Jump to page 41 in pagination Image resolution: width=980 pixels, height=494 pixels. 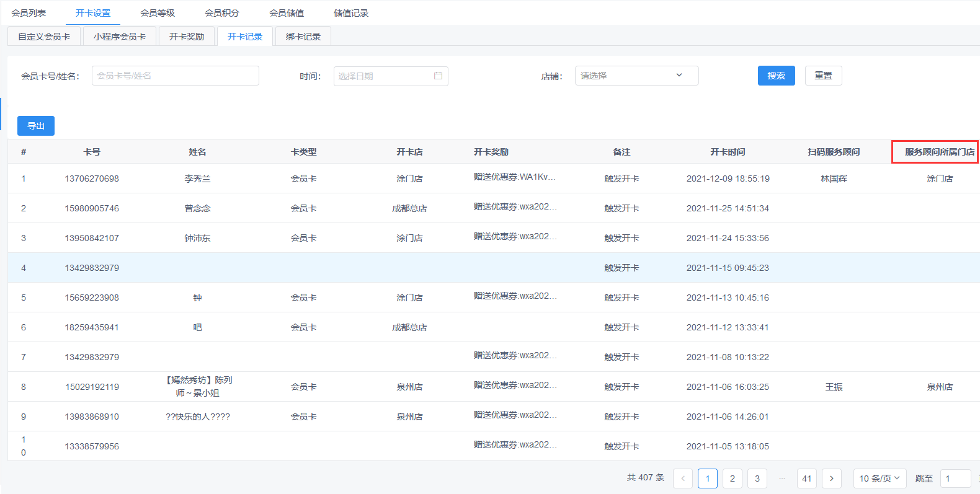(807, 479)
